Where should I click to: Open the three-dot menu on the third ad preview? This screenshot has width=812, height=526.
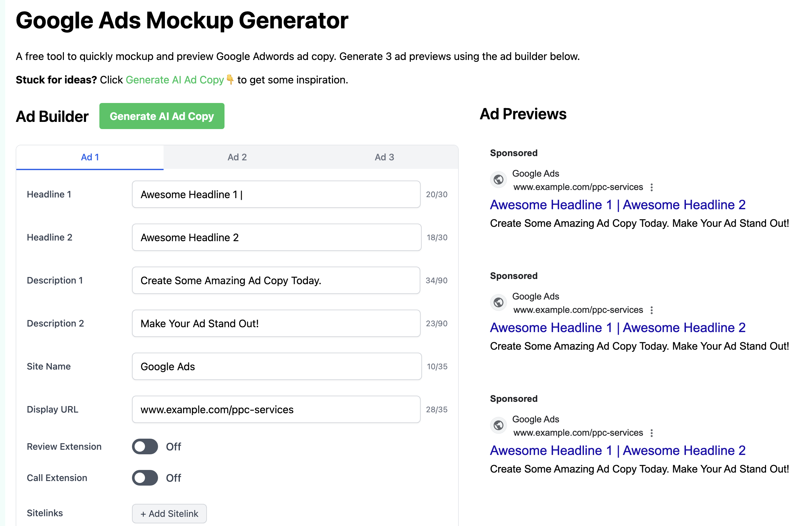pyautogui.click(x=652, y=433)
